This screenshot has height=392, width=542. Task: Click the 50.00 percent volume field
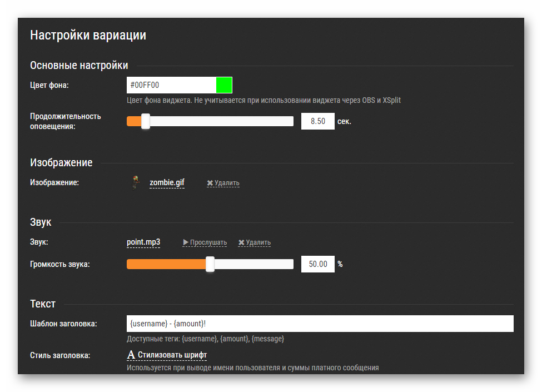[x=317, y=264]
